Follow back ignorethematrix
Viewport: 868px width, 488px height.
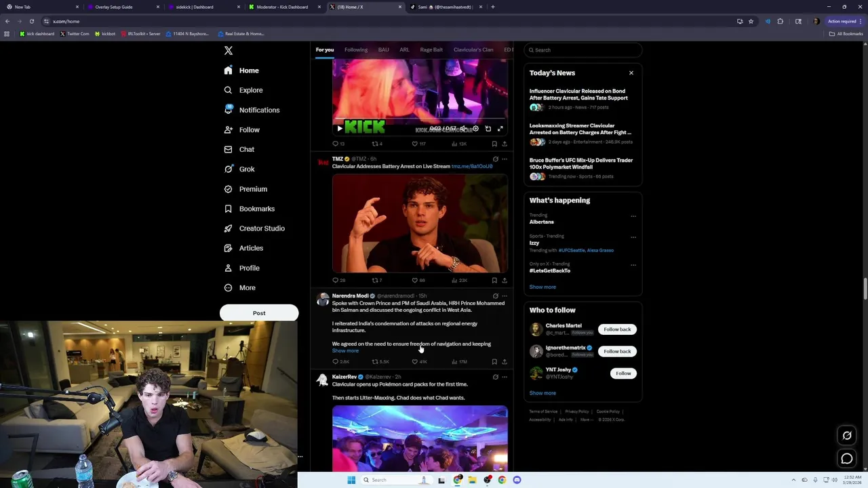[x=617, y=351]
